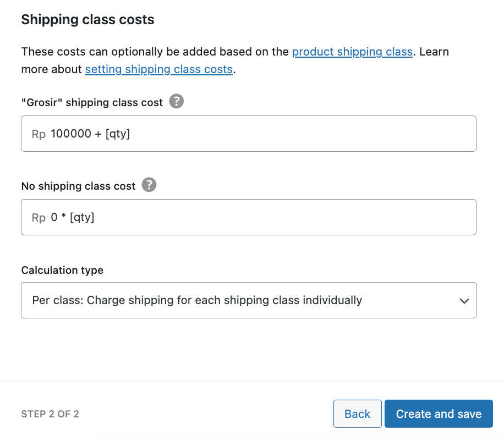The width and height of the screenshot is (504, 441).
Task: Click the Rp prefix in the No shipping class field
Action: [39, 217]
